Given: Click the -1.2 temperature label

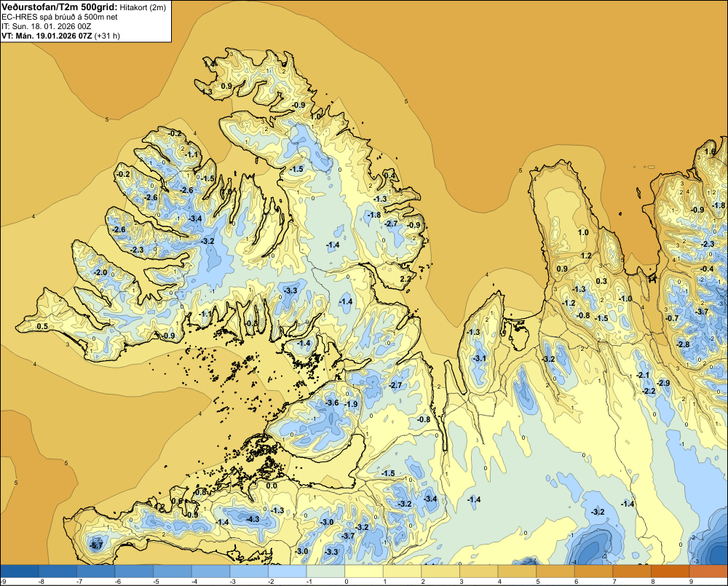Looking at the screenshot, I should (x=569, y=303).
